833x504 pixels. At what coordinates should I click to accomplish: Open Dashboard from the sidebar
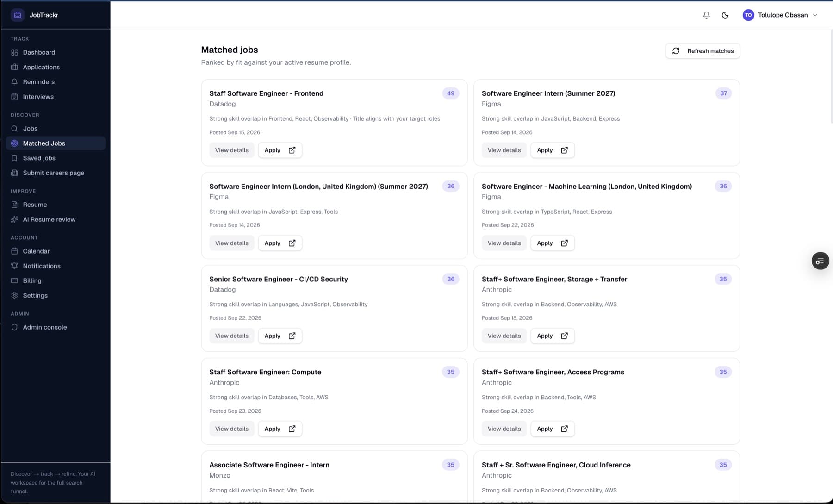56,52
